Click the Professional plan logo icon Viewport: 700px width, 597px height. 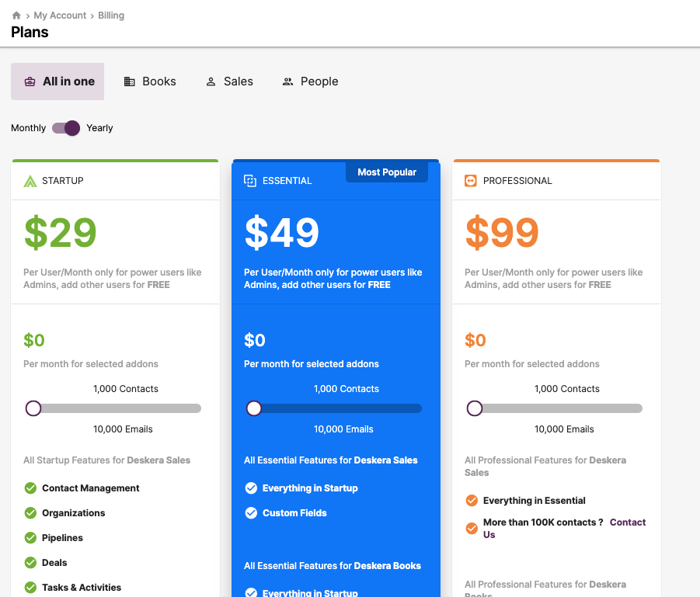pyautogui.click(x=471, y=181)
